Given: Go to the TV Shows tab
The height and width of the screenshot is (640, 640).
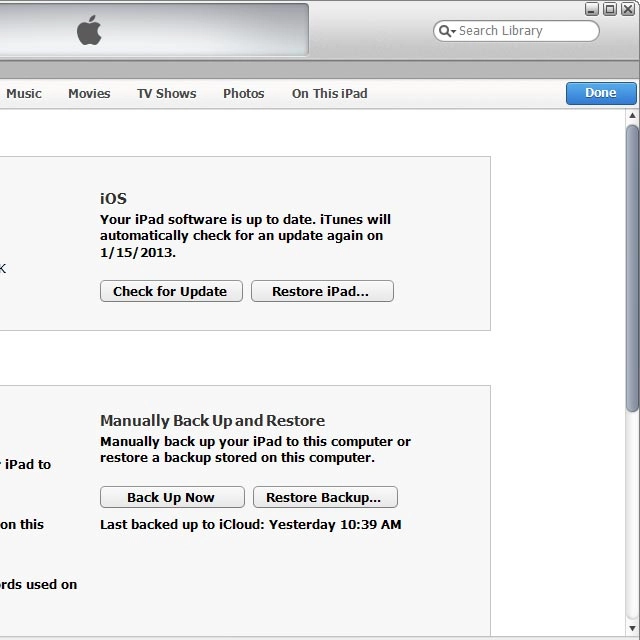Looking at the screenshot, I should [166, 93].
